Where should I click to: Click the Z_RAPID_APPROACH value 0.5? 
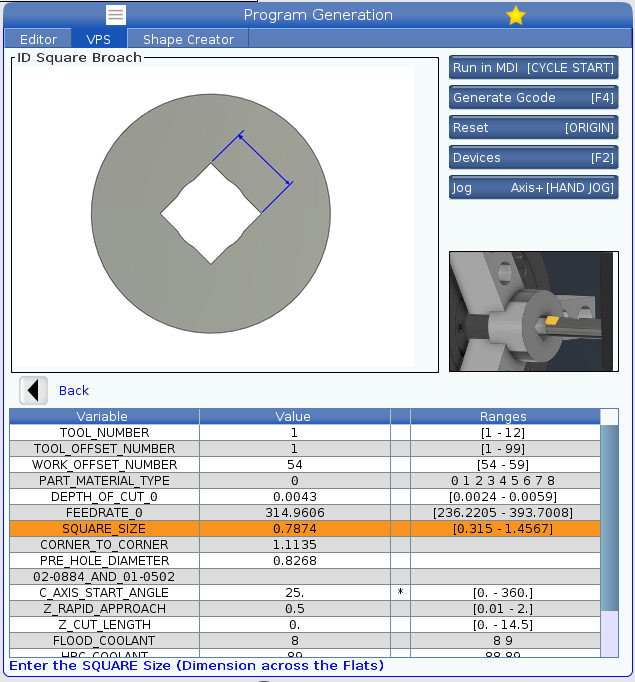click(x=295, y=608)
